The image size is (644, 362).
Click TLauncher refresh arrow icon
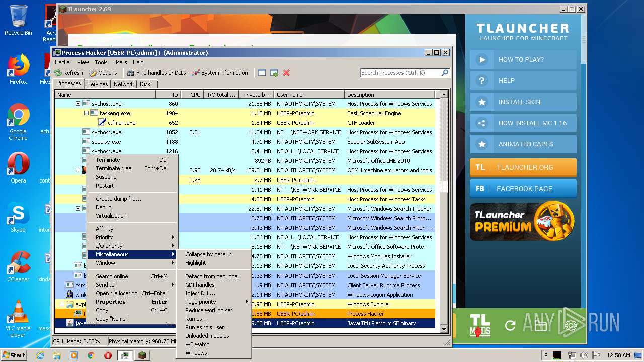[510, 326]
